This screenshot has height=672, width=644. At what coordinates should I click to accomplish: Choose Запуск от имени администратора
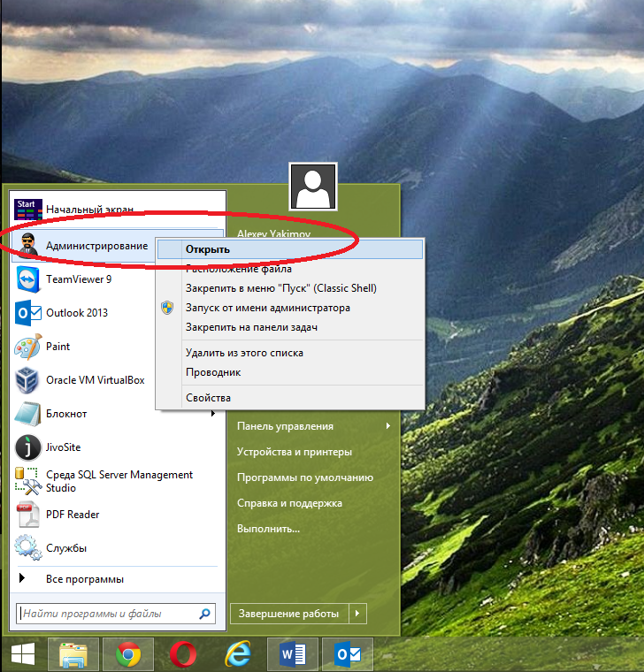pyautogui.click(x=290, y=308)
